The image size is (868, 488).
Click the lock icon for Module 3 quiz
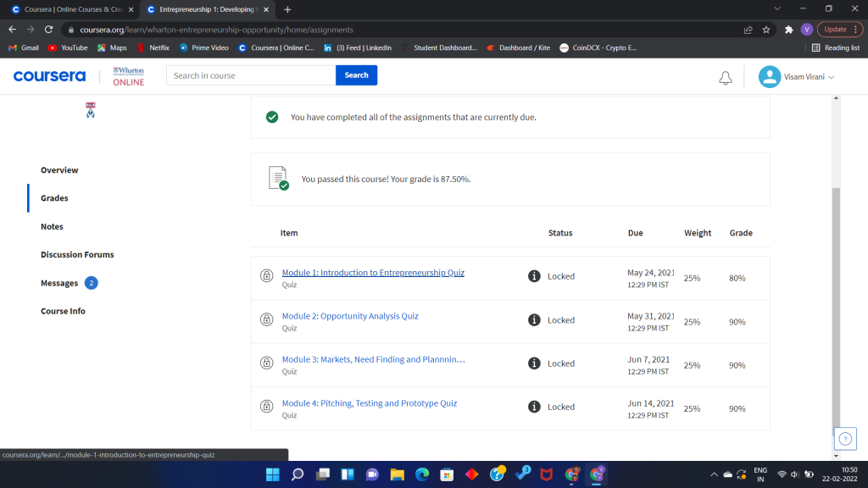tap(267, 363)
